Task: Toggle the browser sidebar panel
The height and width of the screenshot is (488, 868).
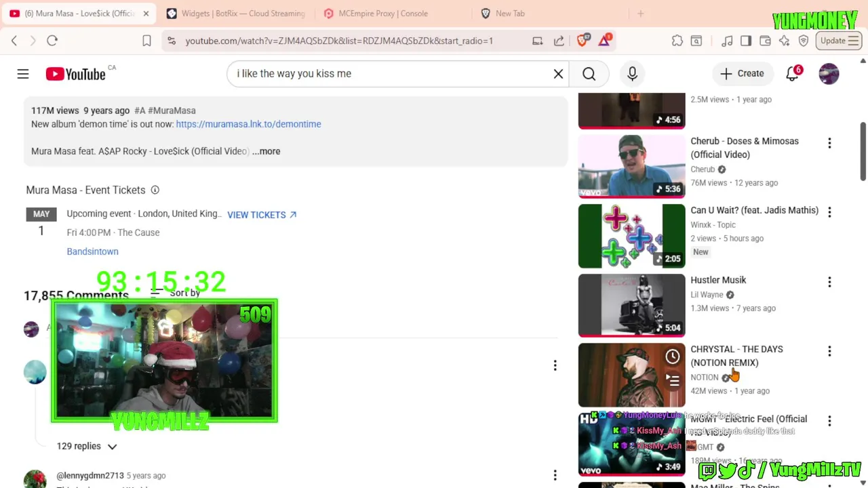Action: coord(746,41)
